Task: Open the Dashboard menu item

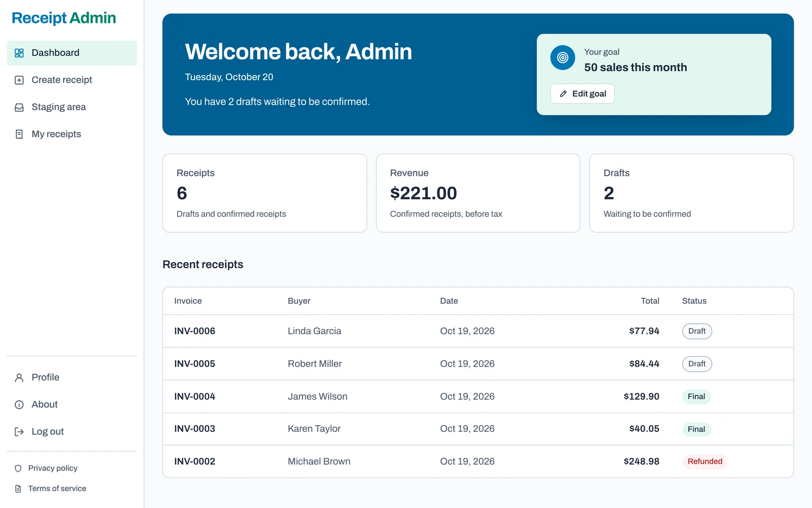Action: click(x=72, y=53)
